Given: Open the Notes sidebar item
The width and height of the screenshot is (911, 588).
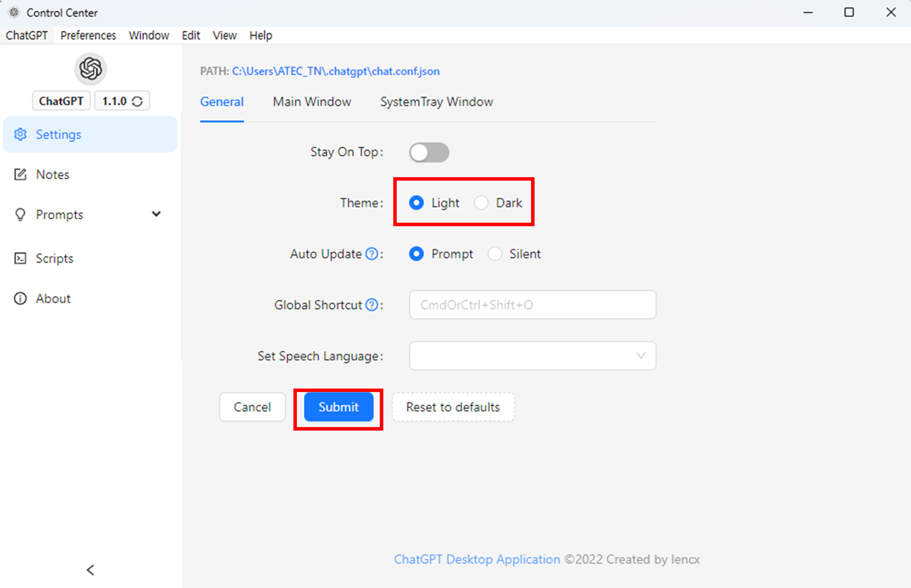Looking at the screenshot, I should 90,174.
